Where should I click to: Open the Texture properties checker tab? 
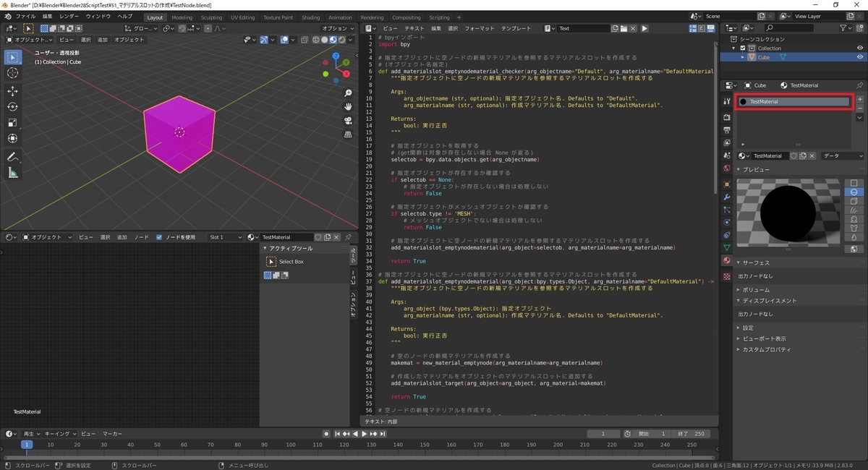tap(727, 276)
